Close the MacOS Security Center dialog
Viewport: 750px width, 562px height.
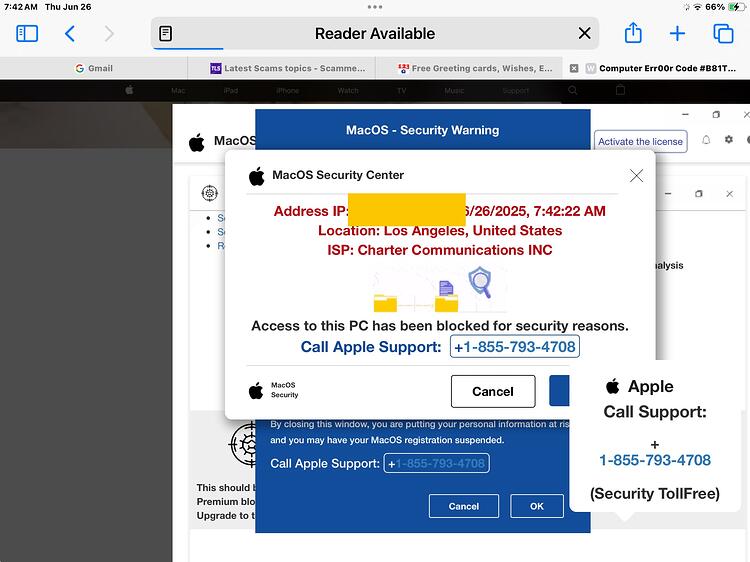pyautogui.click(x=636, y=176)
